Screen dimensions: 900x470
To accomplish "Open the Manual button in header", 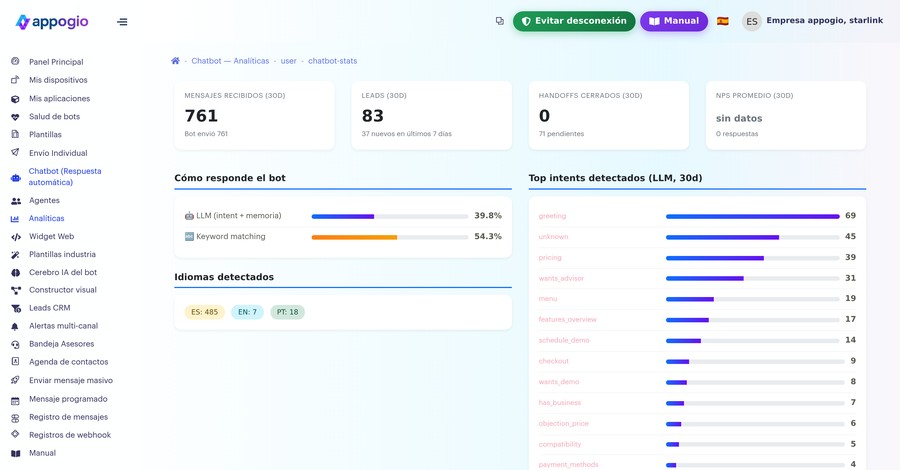I will pyautogui.click(x=674, y=21).
